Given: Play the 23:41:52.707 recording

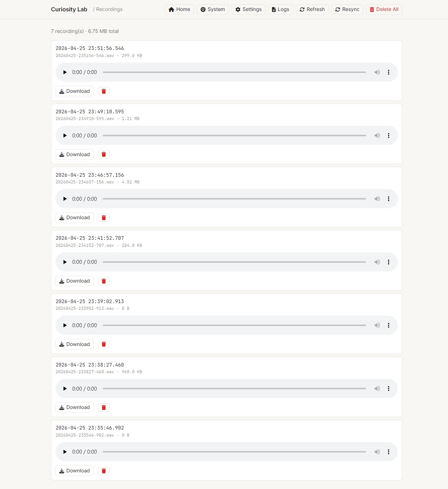Looking at the screenshot, I should point(65,262).
